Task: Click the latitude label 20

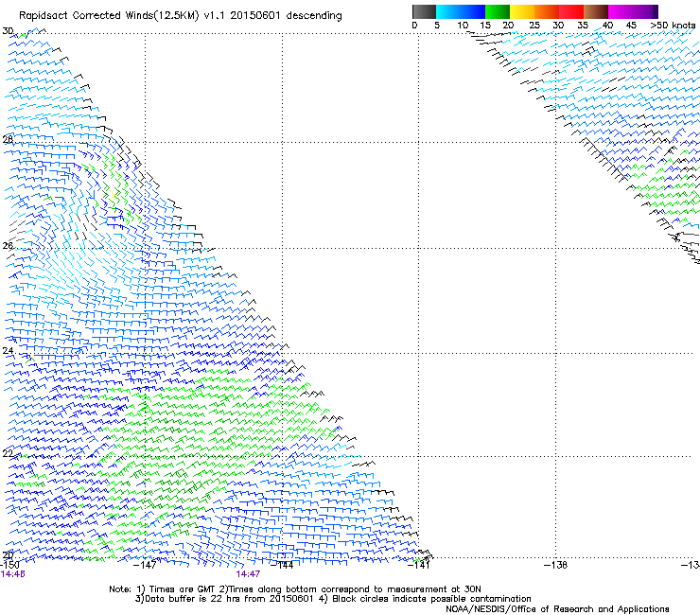Action: click(8, 554)
